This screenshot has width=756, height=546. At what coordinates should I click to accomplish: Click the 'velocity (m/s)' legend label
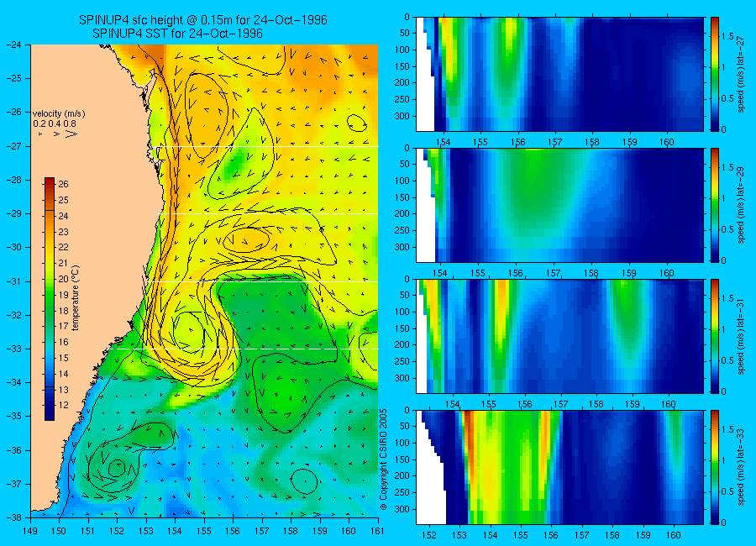click(59, 114)
